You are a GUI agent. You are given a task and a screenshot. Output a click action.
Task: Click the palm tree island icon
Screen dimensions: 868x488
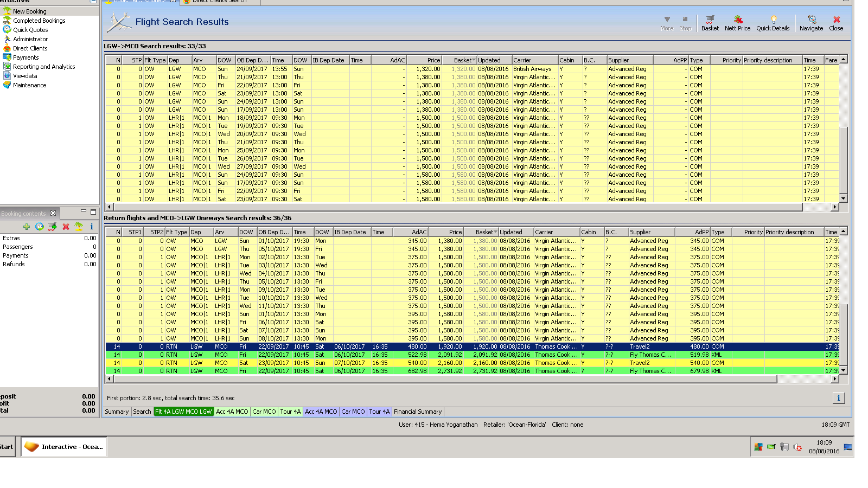point(79,227)
